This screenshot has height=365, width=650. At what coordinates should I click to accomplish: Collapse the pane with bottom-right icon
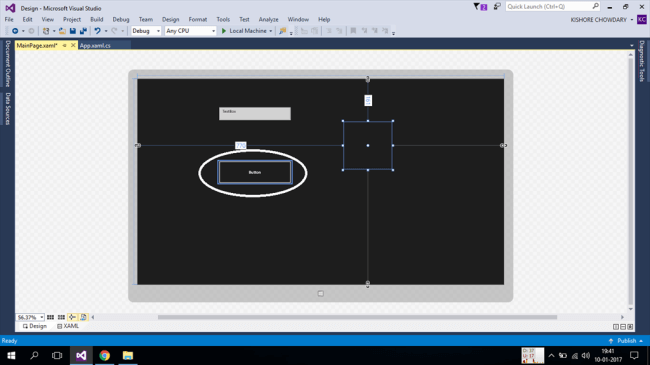[630, 327]
